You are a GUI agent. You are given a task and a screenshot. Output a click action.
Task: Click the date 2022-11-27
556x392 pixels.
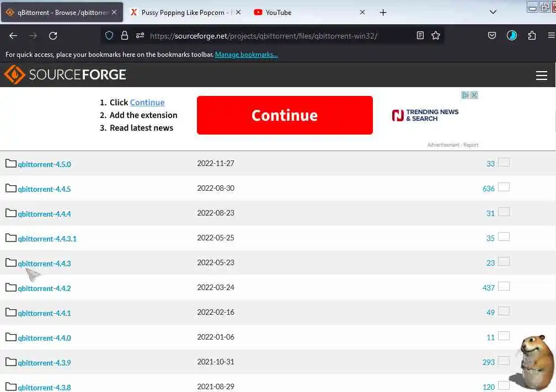click(x=216, y=163)
